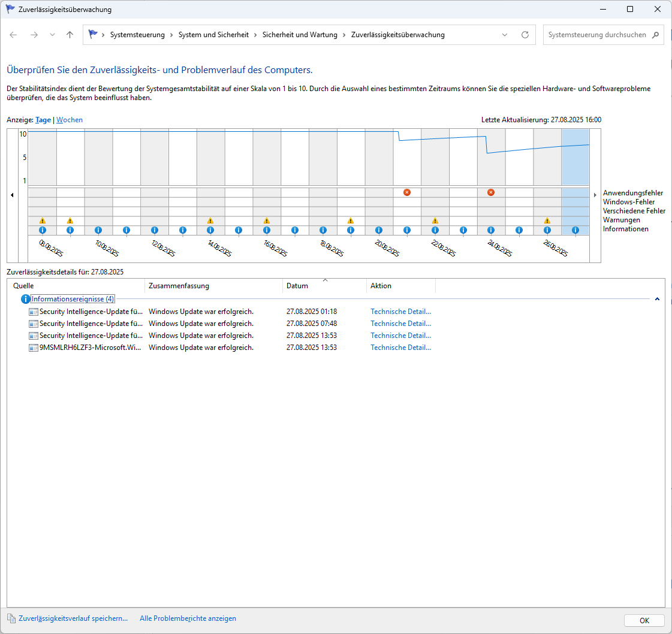Click the red application error icon for 24.08.2025

(491, 192)
